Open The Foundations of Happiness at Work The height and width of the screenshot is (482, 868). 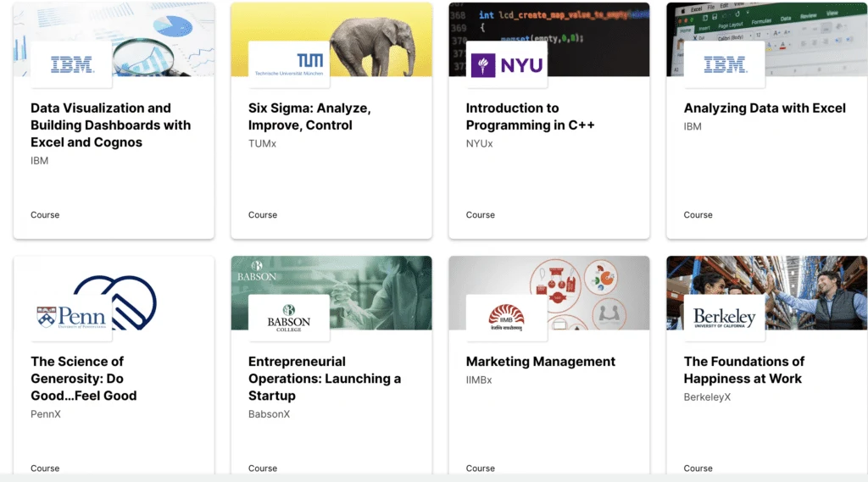[x=744, y=369]
